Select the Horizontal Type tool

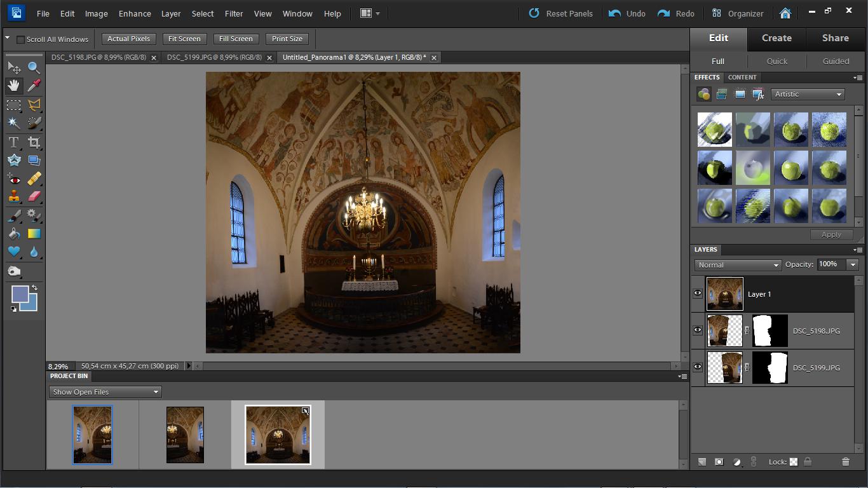(x=13, y=142)
